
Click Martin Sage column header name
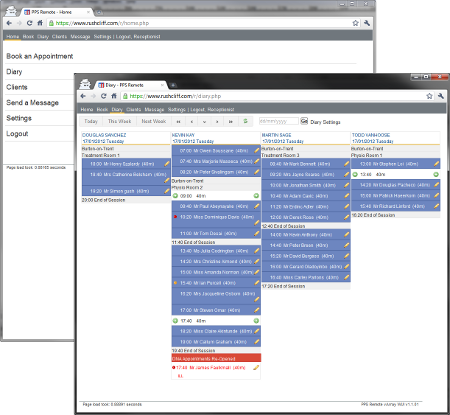[276, 135]
